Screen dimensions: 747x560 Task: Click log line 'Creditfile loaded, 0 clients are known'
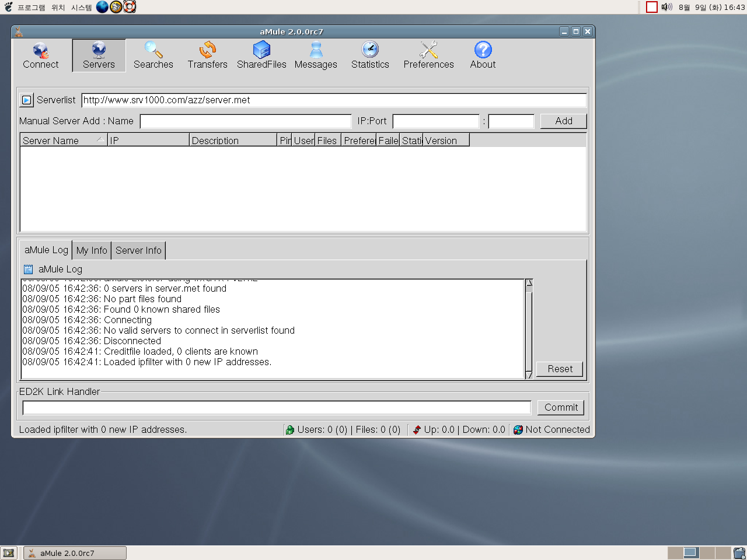pos(140,351)
